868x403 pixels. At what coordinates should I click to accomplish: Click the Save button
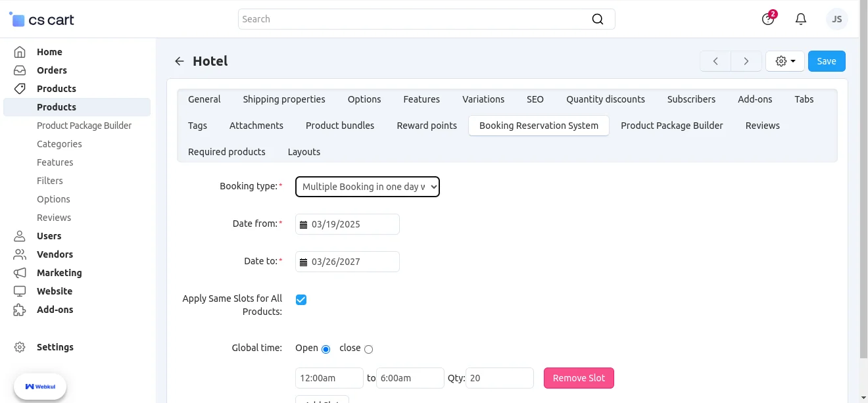[x=826, y=60]
